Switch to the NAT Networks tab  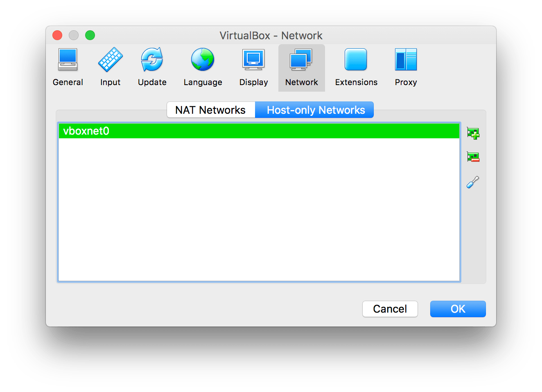point(210,110)
